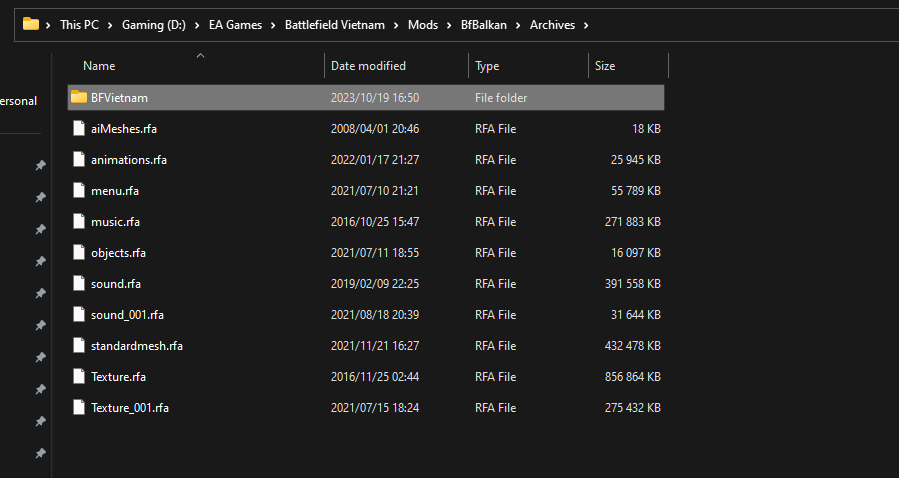
Task: Click the folder icon in address bar
Action: click(31, 24)
